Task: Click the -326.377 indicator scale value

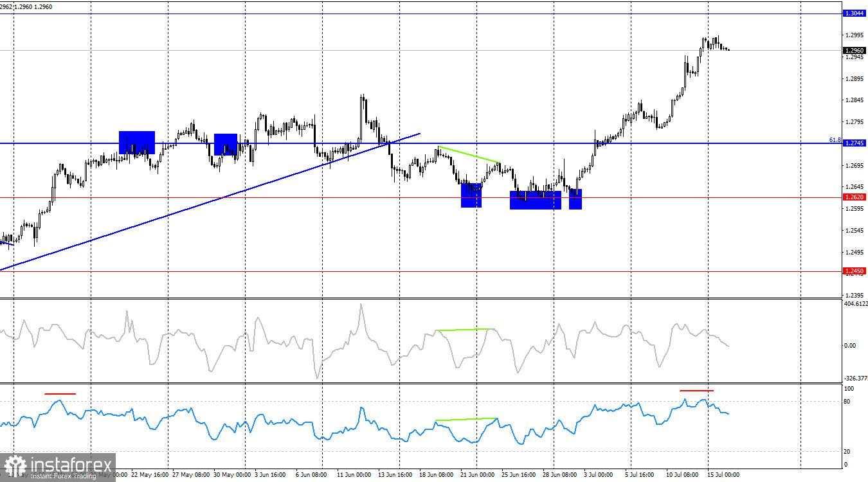Action: click(x=856, y=379)
